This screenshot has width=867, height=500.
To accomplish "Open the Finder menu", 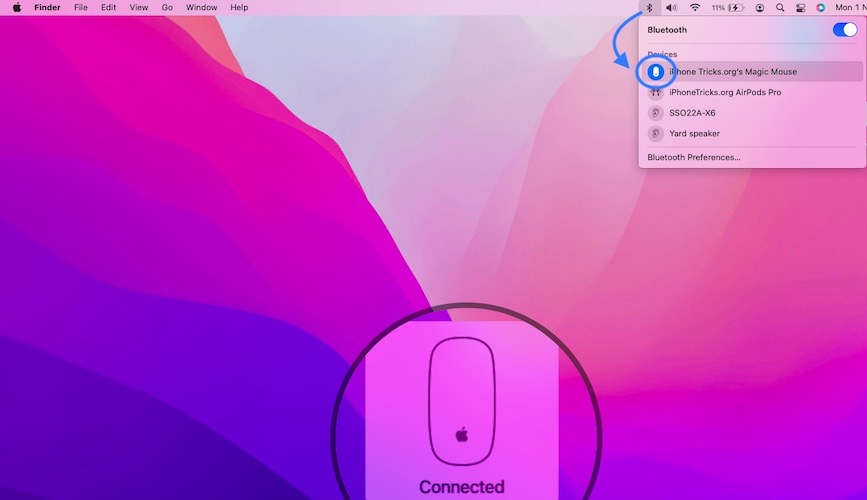I will [47, 8].
